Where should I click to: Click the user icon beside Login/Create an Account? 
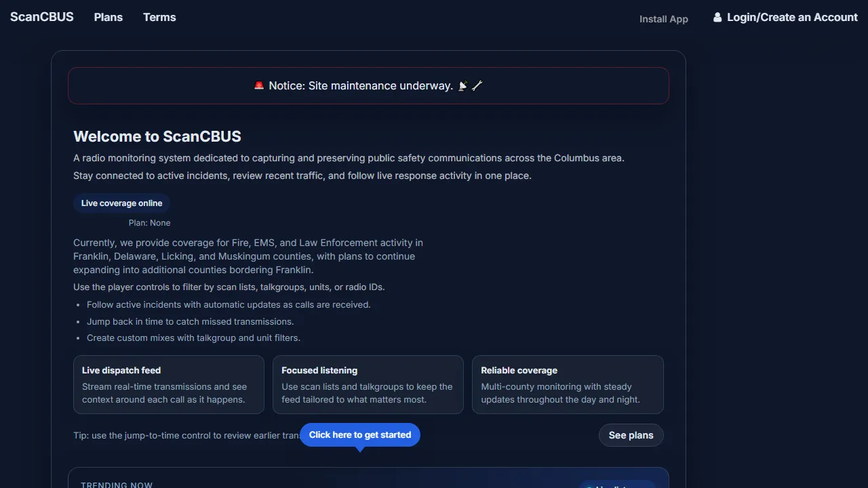(x=717, y=17)
